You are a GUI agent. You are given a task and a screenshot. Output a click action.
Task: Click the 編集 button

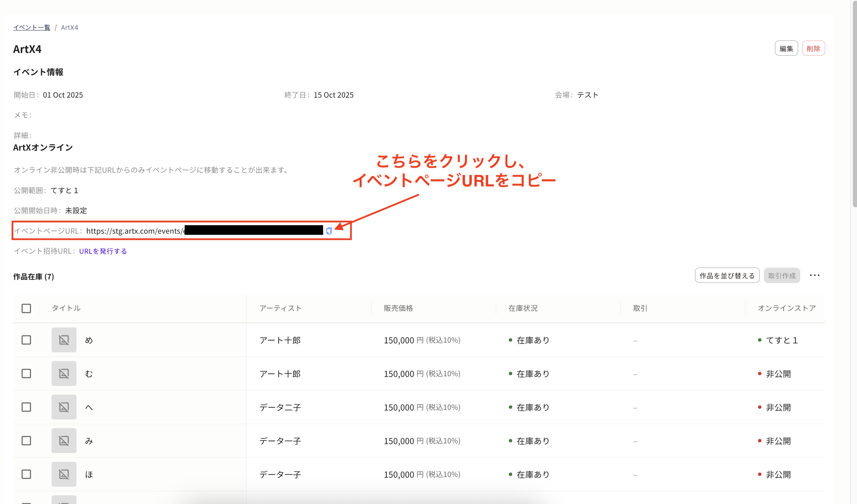point(786,48)
